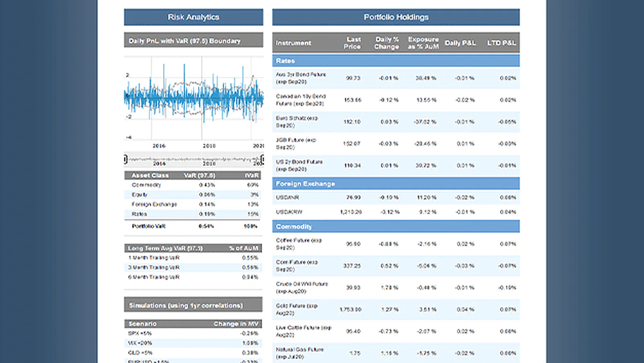Viewport: 644px width, 363px height.
Task: Click the Equity row in VaR table
Action: tap(193, 195)
